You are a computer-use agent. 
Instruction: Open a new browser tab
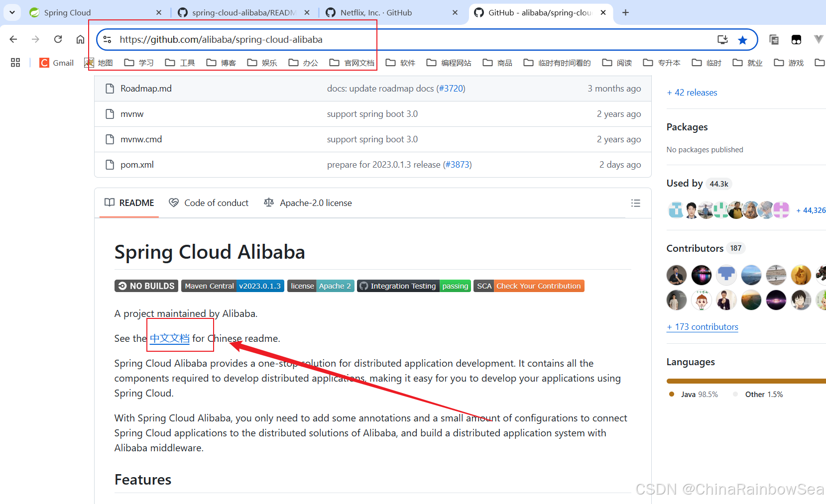[626, 12]
